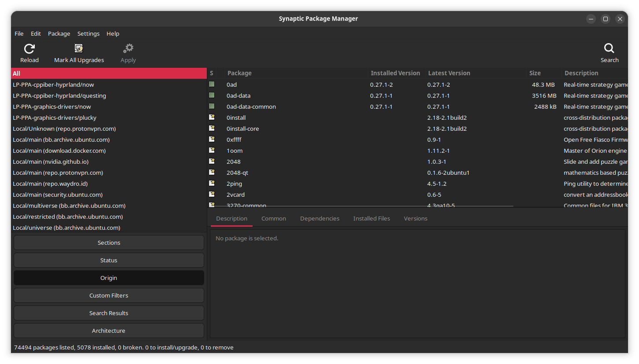The image size is (639, 364).
Task: Toggle the status checkbox for 2ping
Action: [x=212, y=184]
